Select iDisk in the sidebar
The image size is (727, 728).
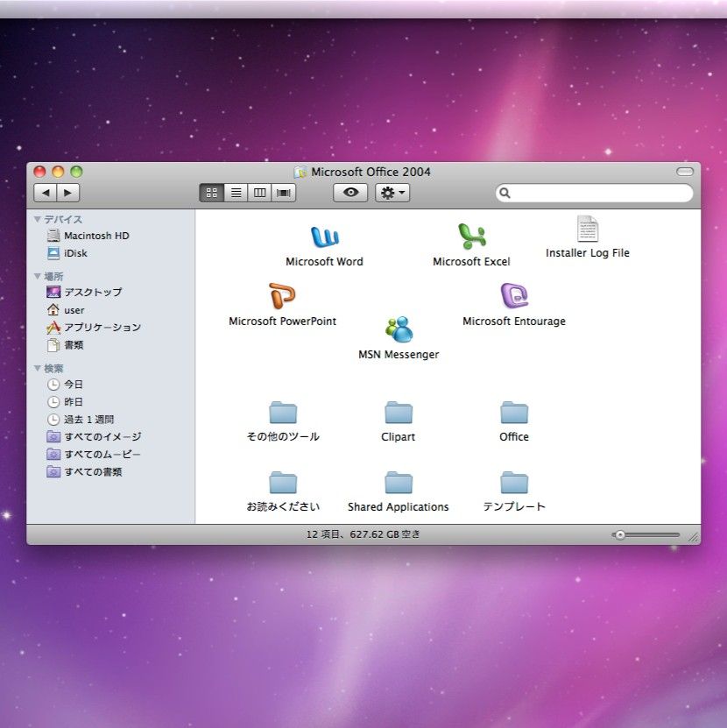click(x=67, y=253)
